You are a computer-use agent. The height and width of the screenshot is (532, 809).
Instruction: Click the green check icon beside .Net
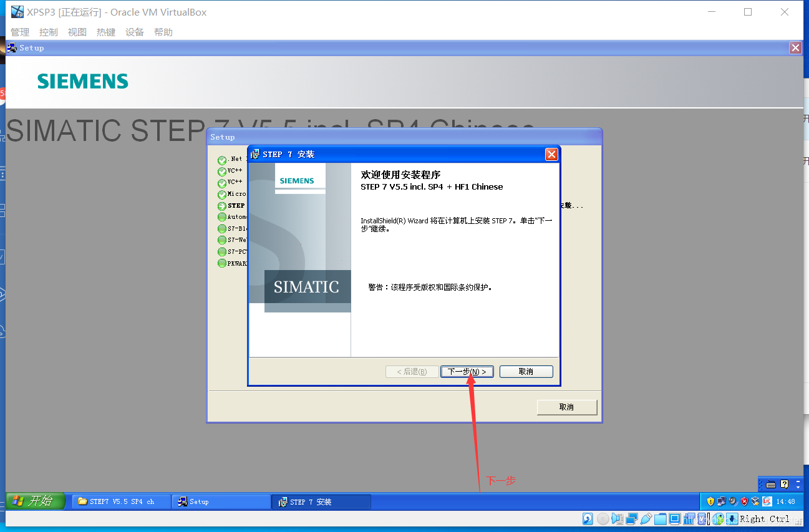[222, 160]
